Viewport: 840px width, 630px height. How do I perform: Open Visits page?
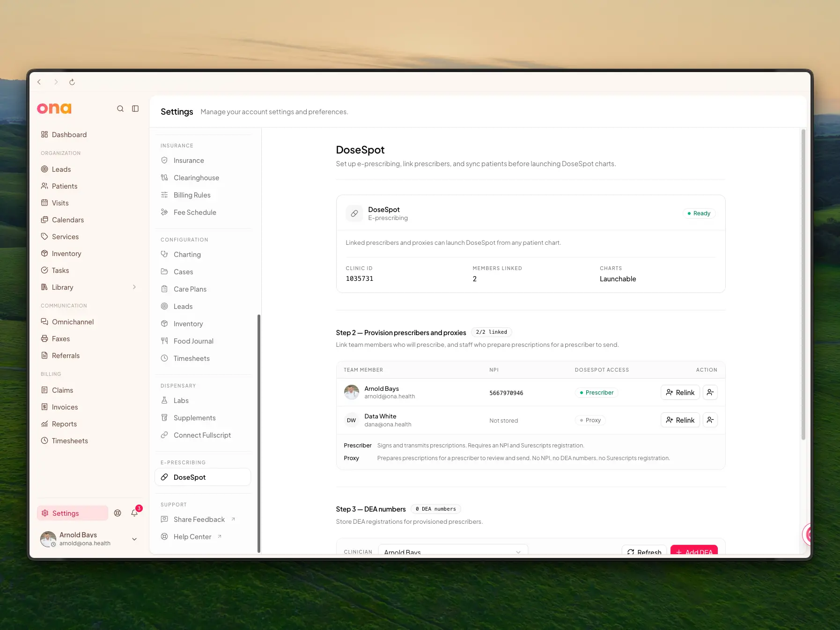[x=89, y=203]
